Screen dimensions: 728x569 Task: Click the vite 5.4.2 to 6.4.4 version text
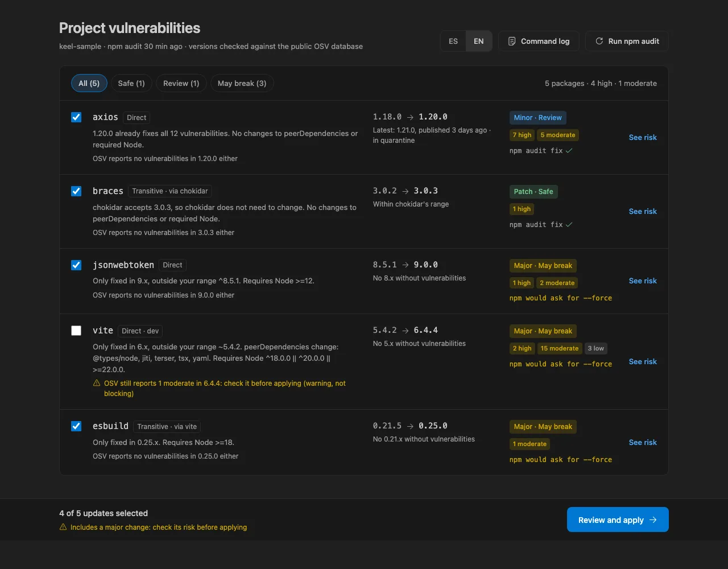(x=406, y=330)
